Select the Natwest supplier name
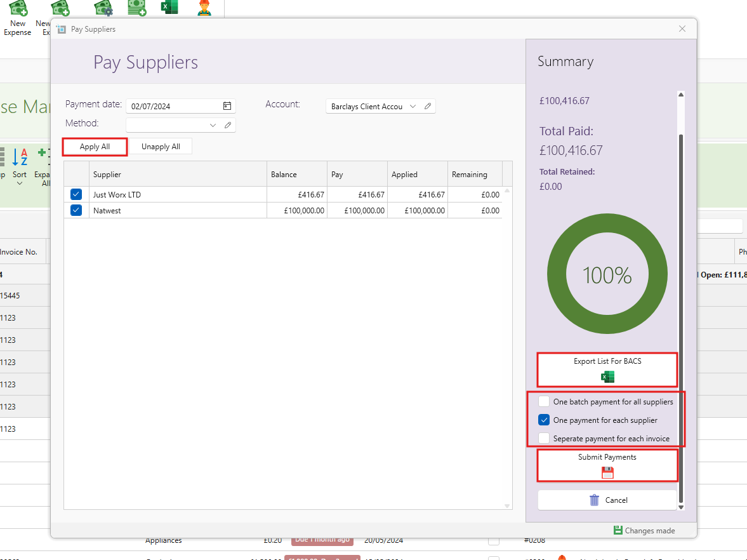Screen dimensions: 747x560 (107, 211)
